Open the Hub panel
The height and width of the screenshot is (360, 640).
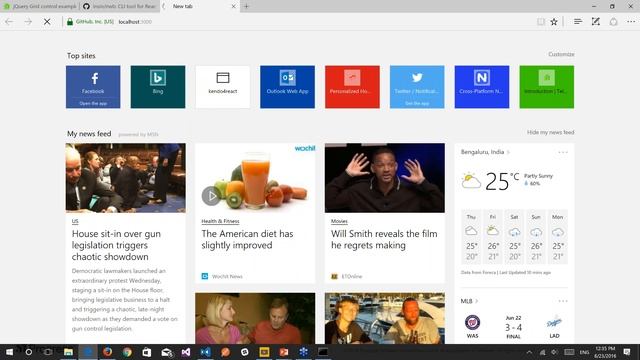[578, 22]
